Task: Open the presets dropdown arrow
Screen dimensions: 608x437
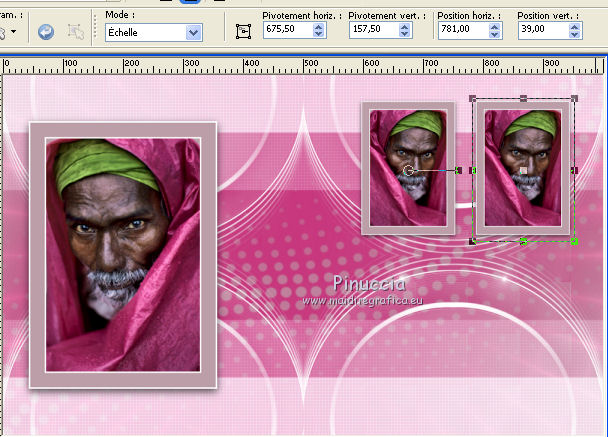Action: click(14, 31)
